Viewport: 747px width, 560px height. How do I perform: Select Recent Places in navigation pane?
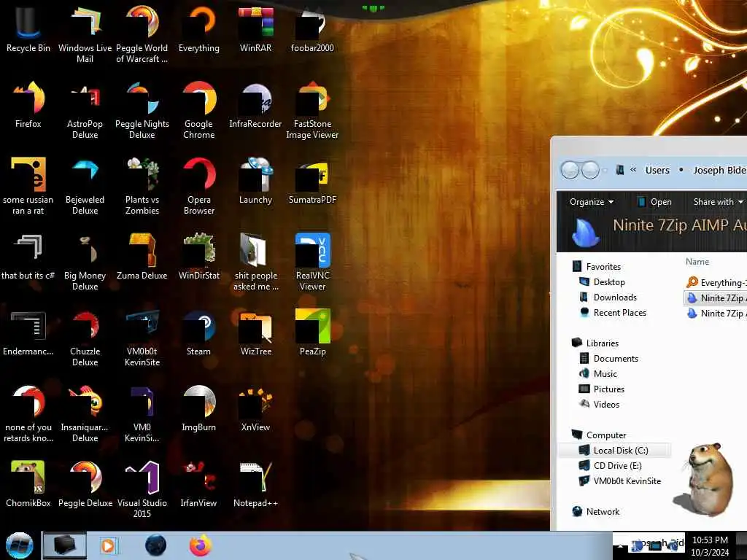[x=613, y=312]
